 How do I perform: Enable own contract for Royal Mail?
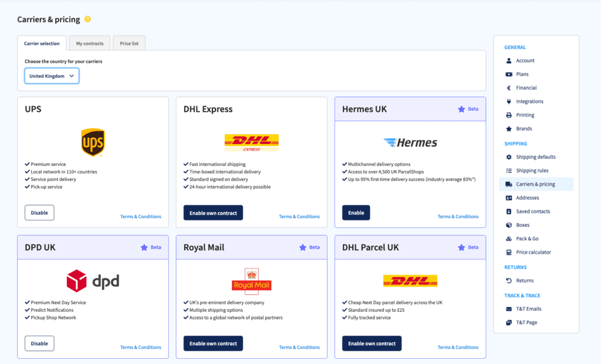(212, 343)
